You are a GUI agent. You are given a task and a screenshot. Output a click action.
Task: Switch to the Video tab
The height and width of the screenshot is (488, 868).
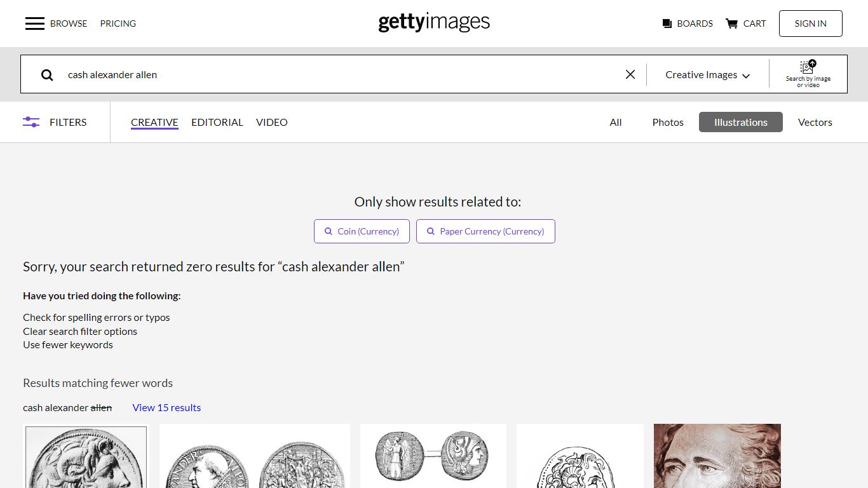272,123
